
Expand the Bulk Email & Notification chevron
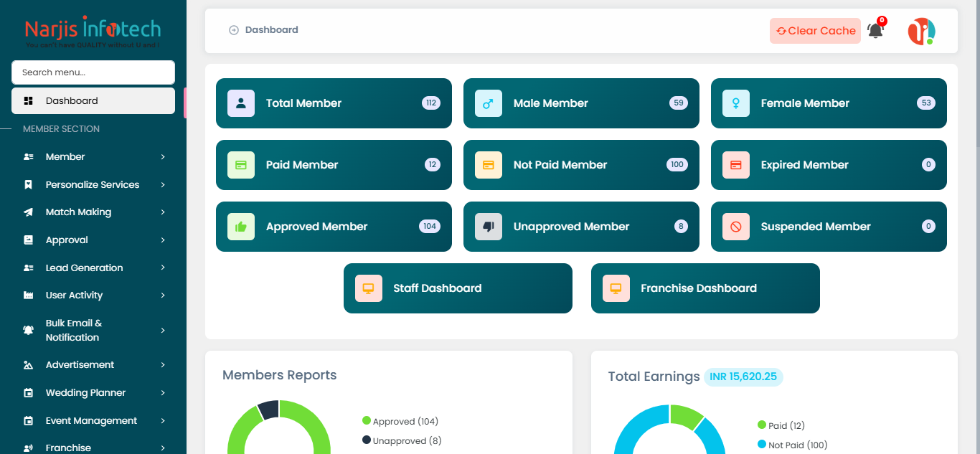click(x=163, y=331)
